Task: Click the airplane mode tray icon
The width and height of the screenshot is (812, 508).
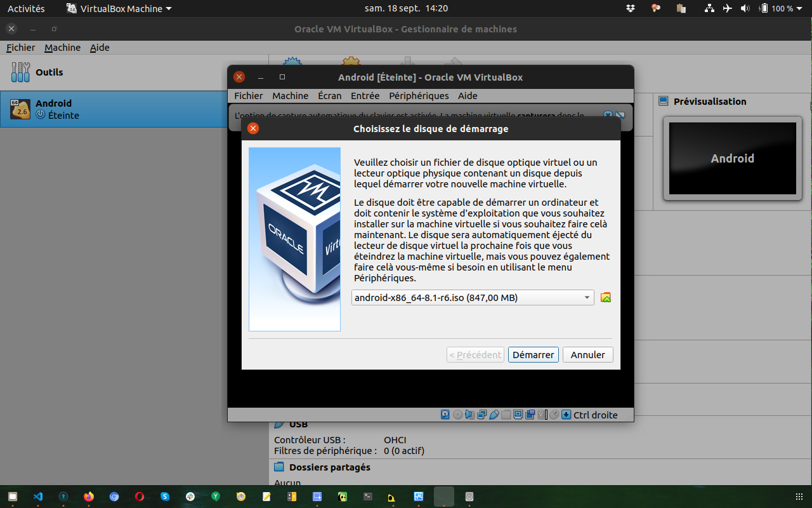Action: click(x=727, y=9)
